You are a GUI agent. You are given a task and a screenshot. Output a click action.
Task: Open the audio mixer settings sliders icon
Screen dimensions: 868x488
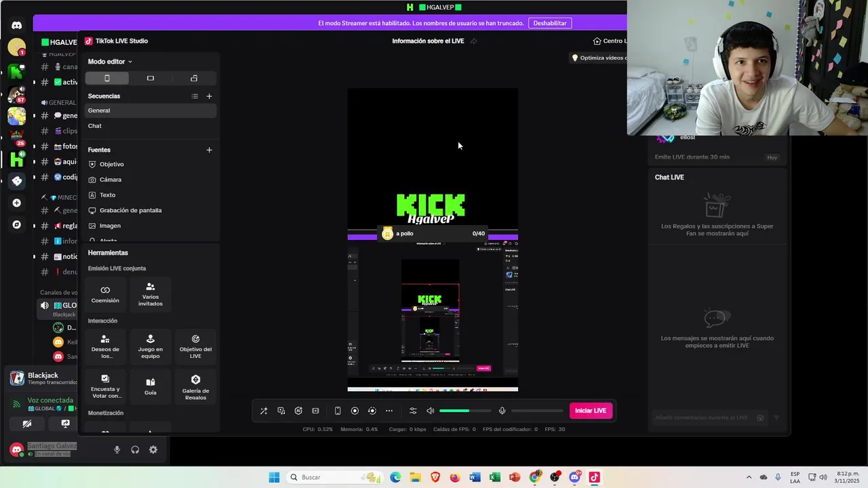click(x=413, y=411)
